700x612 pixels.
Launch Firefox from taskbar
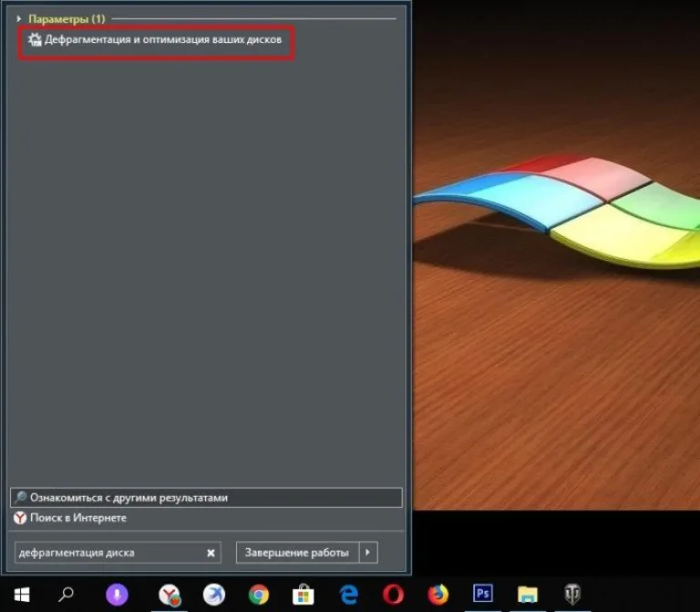coord(437,595)
